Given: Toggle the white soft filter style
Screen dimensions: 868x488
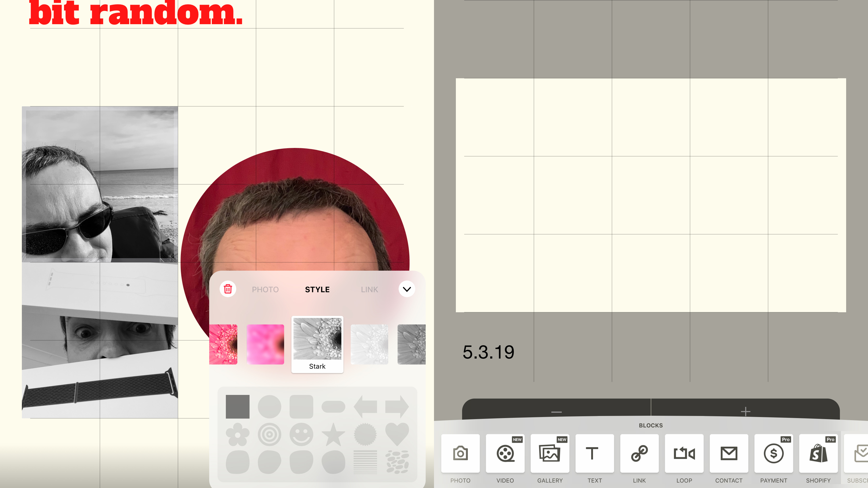Looking at the screenshot, I should pyautogui.click(x=369, y=344).
